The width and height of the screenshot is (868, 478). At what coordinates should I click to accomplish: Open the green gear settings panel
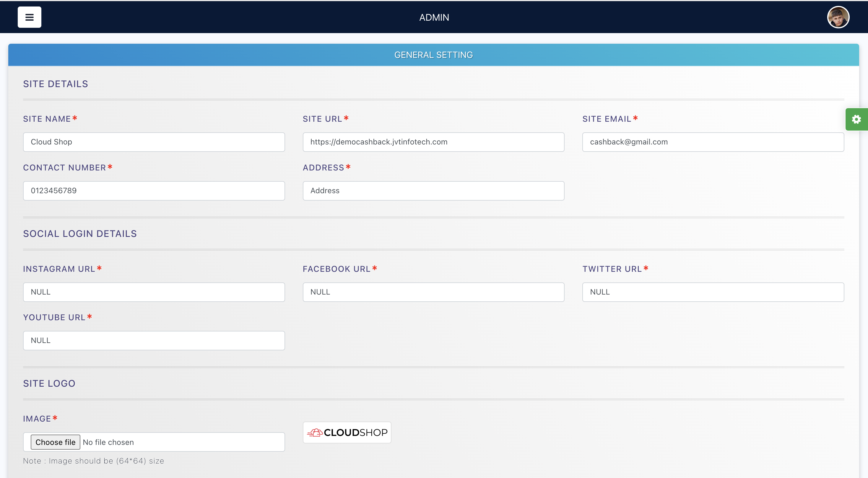click(856, 119)
